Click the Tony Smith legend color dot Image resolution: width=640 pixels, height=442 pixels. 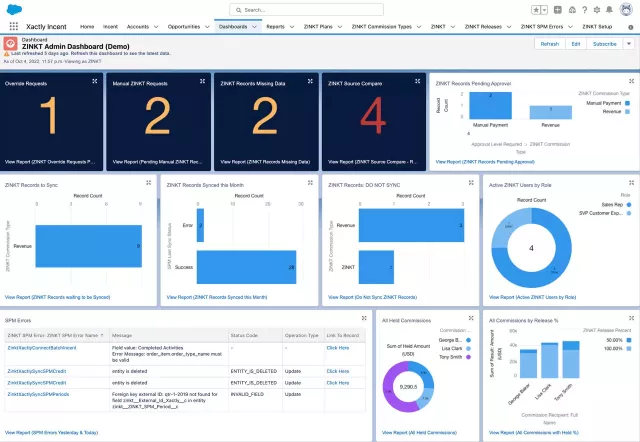pyautogui.click(x=468, y=357)
